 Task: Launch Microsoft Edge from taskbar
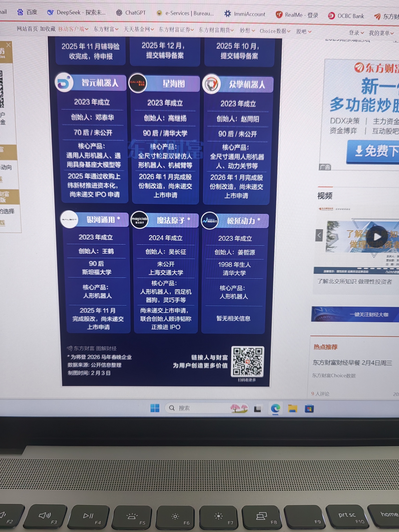click(x=275, y=409)
